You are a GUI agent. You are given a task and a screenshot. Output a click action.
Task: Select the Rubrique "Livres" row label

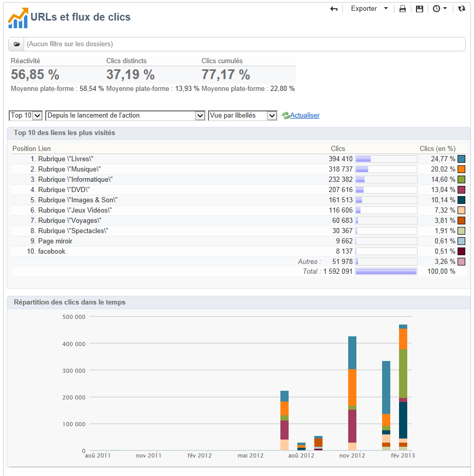click(x=66, y=159)
